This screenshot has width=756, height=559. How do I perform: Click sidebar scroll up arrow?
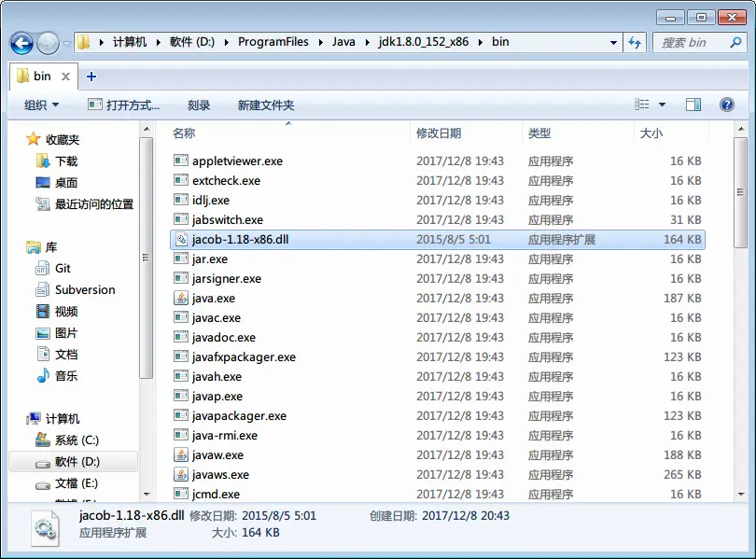147,129
